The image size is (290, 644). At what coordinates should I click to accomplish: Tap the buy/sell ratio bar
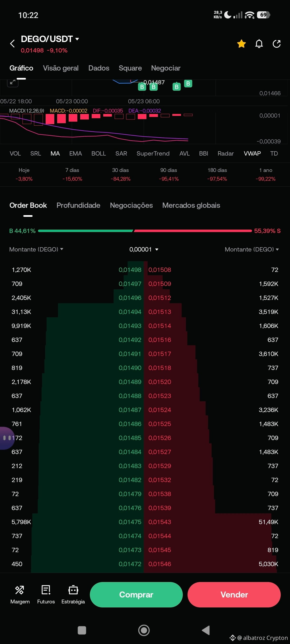point(145,231)
